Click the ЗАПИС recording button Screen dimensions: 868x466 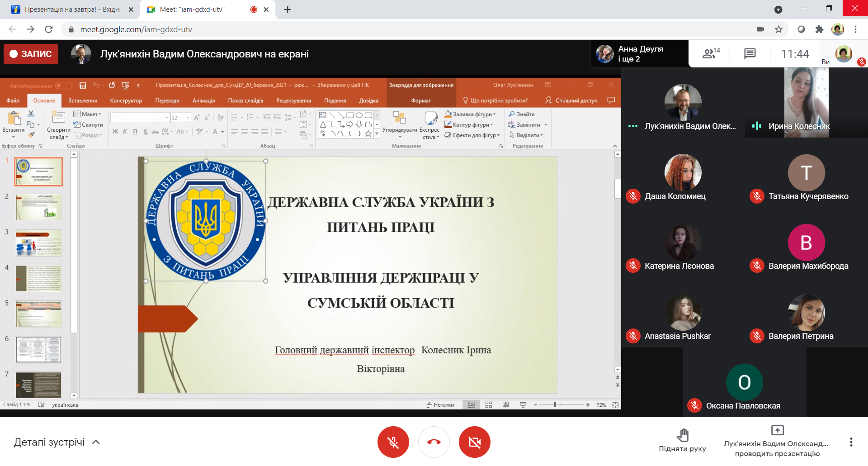(31, 54)
